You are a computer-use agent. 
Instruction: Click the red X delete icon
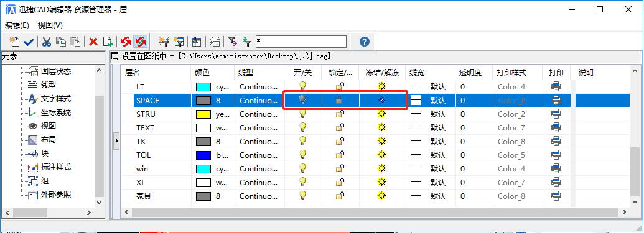pyautogui.click(x=93, y=42)
